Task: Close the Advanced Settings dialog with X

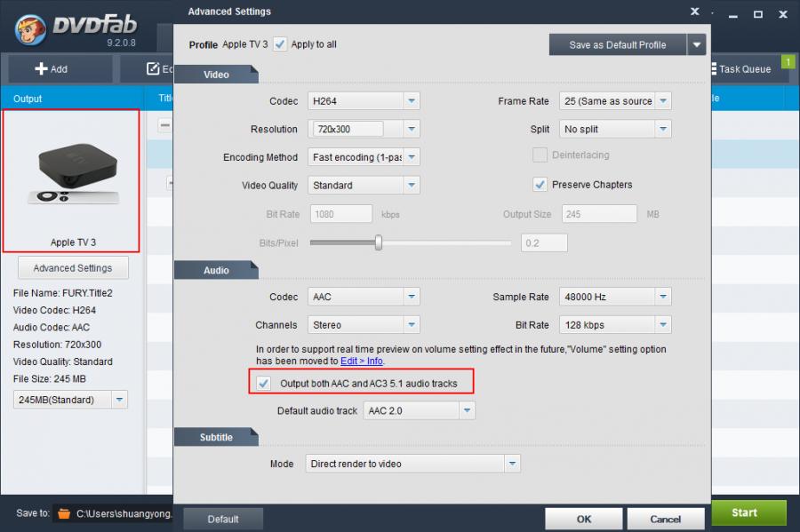Action: (695, 12)
